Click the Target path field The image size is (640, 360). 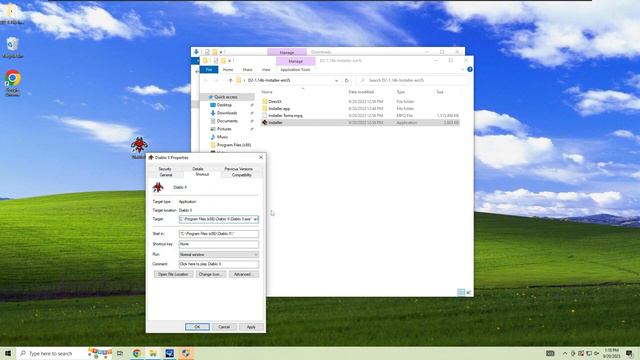tap(219, 219)
